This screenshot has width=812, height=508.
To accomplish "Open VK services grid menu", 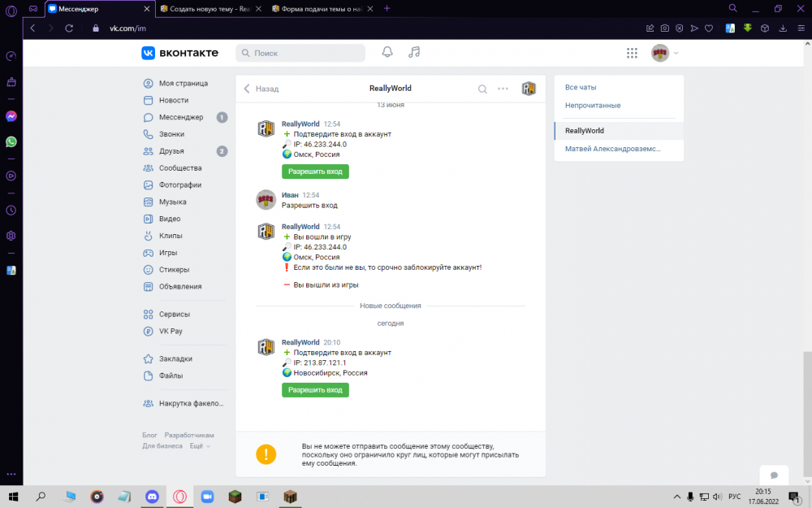I will [632, 53].
